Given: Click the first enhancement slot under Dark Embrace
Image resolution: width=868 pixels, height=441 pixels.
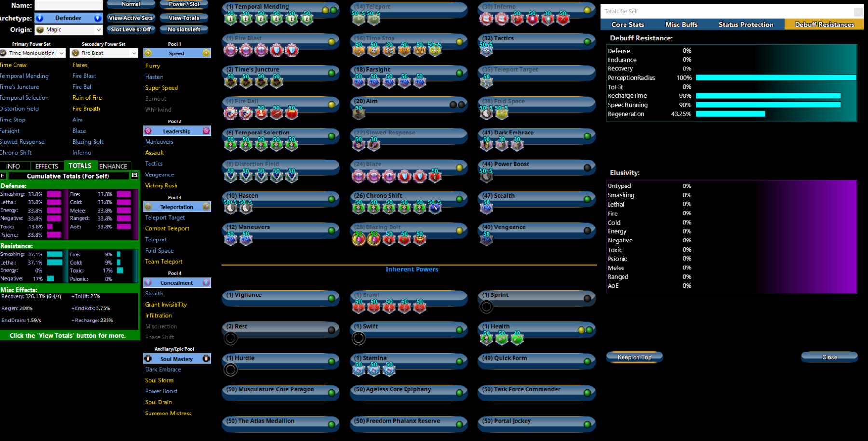Looking at the screenshot, I should (x=486, y=145).
